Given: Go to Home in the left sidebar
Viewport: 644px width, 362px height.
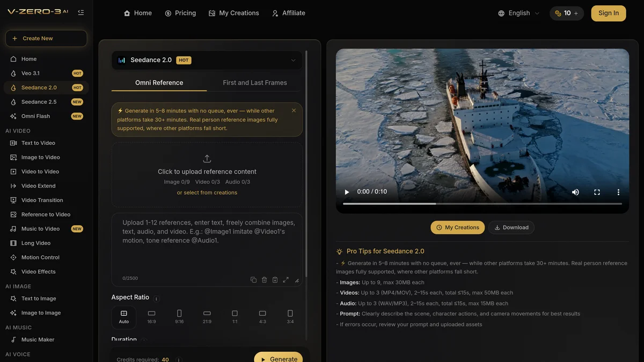Looking at the screenshot, I should pyautogui.click(x=46, y=59).
